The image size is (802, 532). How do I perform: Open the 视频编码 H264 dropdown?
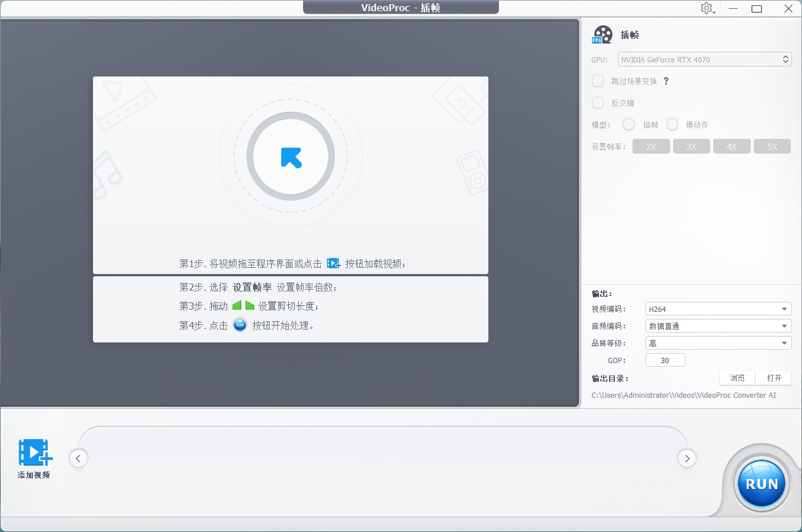click(x=718, y=308)
